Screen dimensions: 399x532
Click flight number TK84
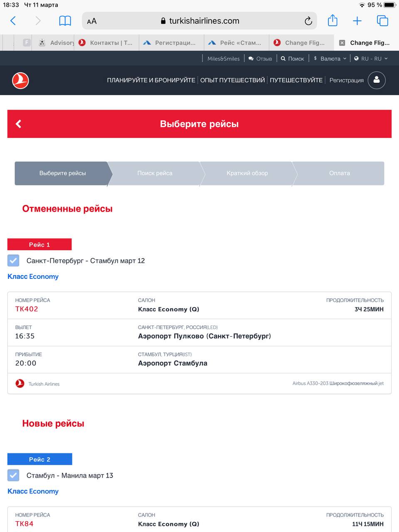point(24,524)
